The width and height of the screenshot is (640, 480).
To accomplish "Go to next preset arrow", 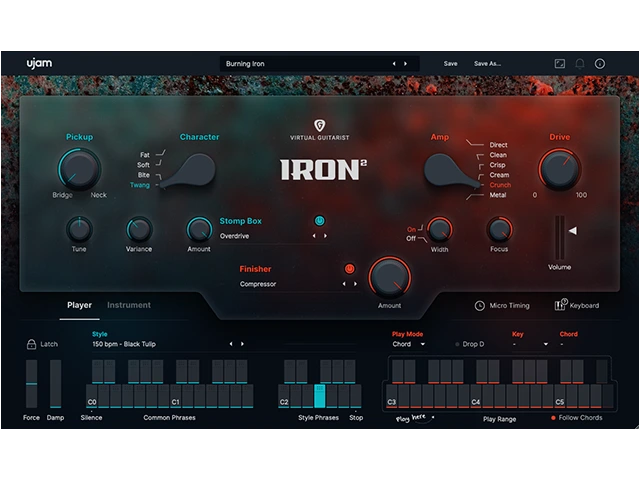I will pos(405,64).
